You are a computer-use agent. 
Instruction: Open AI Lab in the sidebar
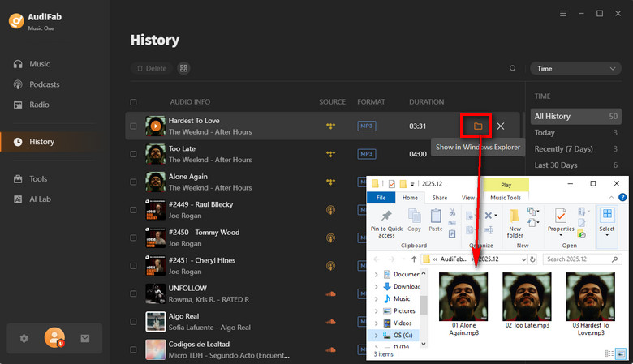point(32,199)
